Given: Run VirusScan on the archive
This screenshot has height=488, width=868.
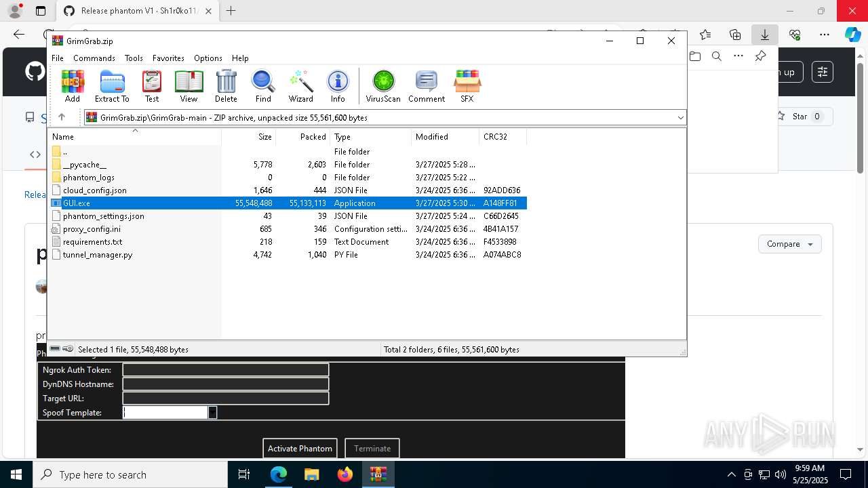Looking at the screenshot, I should point(383,86).
